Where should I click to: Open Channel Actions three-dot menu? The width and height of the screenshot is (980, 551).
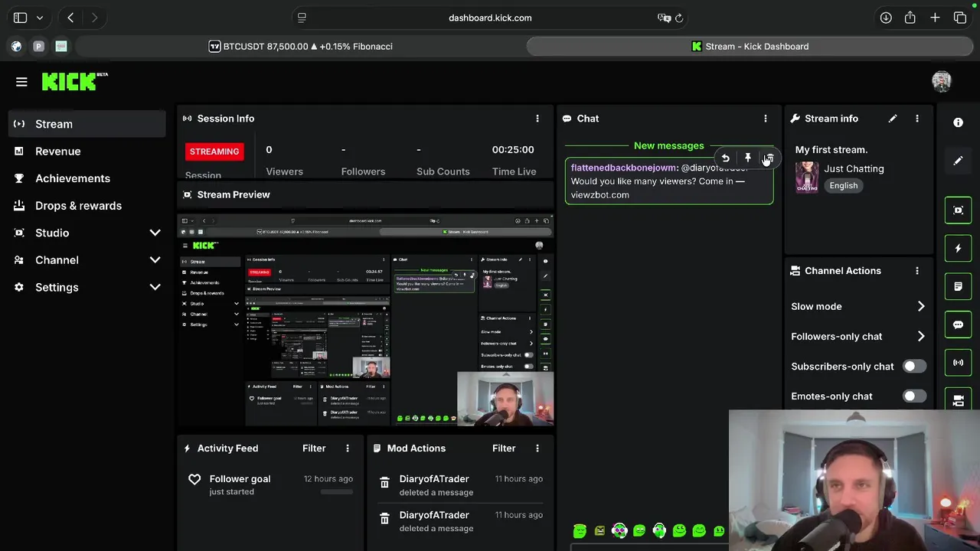pyautogui.click(x=916, y=271)
